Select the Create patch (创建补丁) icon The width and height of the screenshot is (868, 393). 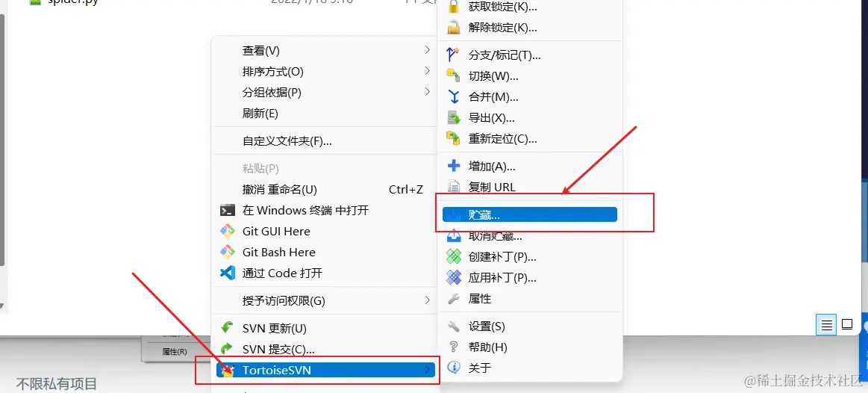(x=453, y=256)
